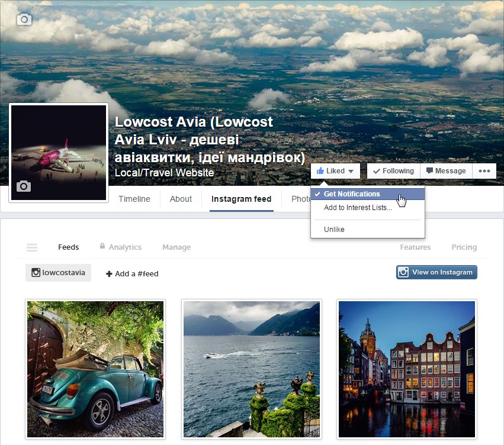Click Add a #feed

pos(132,273)
